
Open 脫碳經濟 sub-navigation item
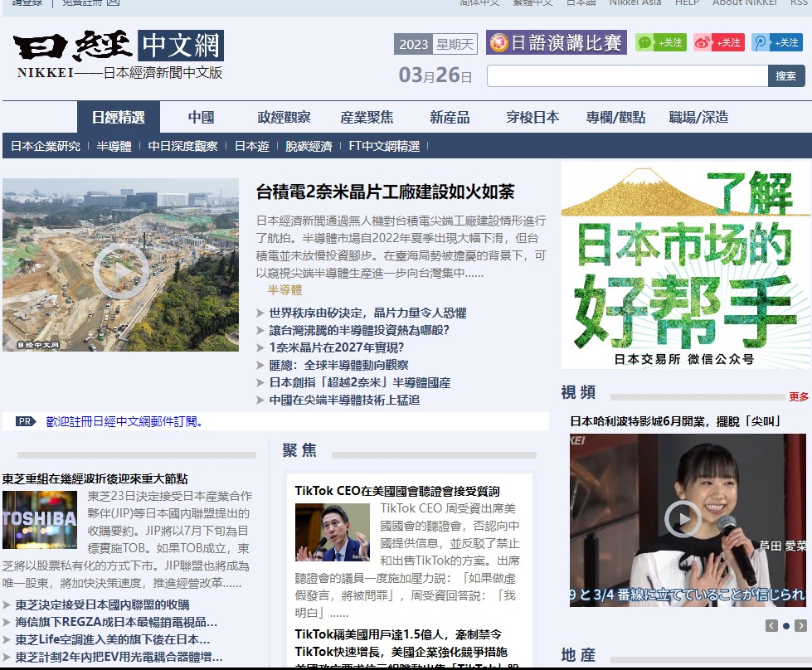pyautogui.click(x=309, y=146)
